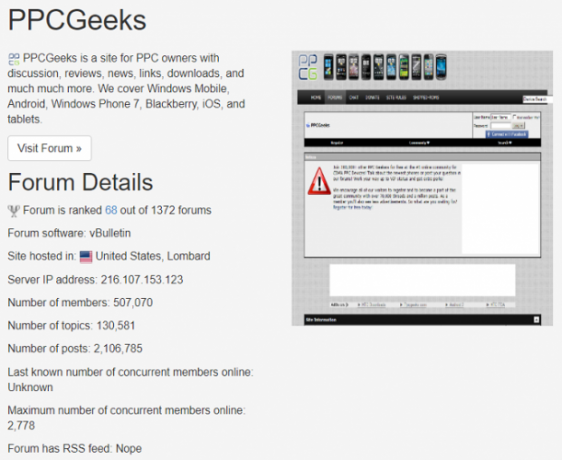Click the Connect with Facebook button
This screenshot has width=562, height=460.
507,134
